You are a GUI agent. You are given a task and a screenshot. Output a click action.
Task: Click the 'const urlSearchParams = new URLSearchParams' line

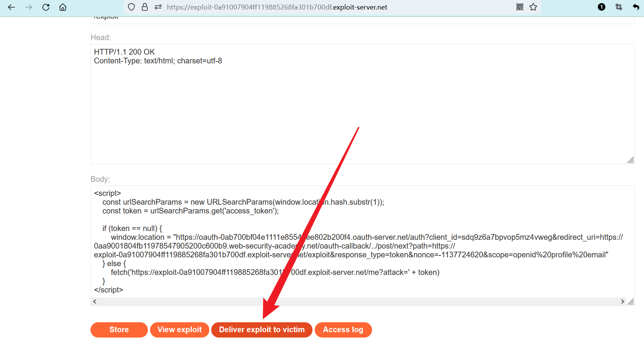tap(243, 202)
